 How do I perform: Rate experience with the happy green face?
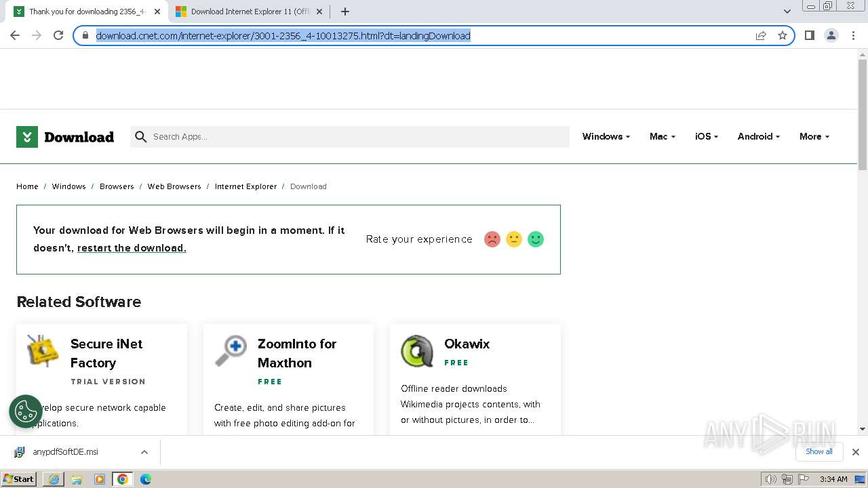(536, 239)
